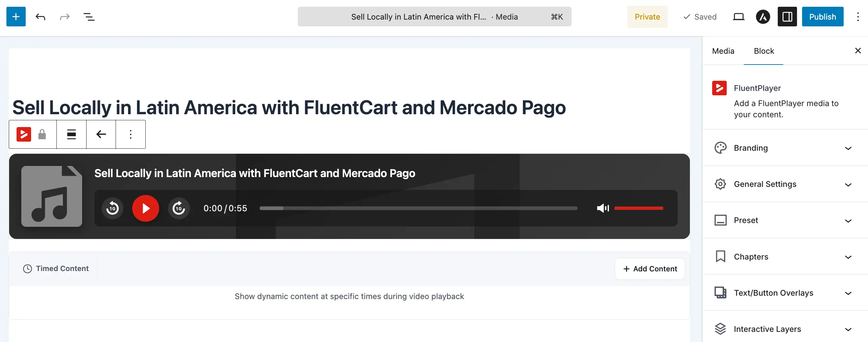
Task: Rewind 10 seconds in the audio player
Action: coord(113,208)
